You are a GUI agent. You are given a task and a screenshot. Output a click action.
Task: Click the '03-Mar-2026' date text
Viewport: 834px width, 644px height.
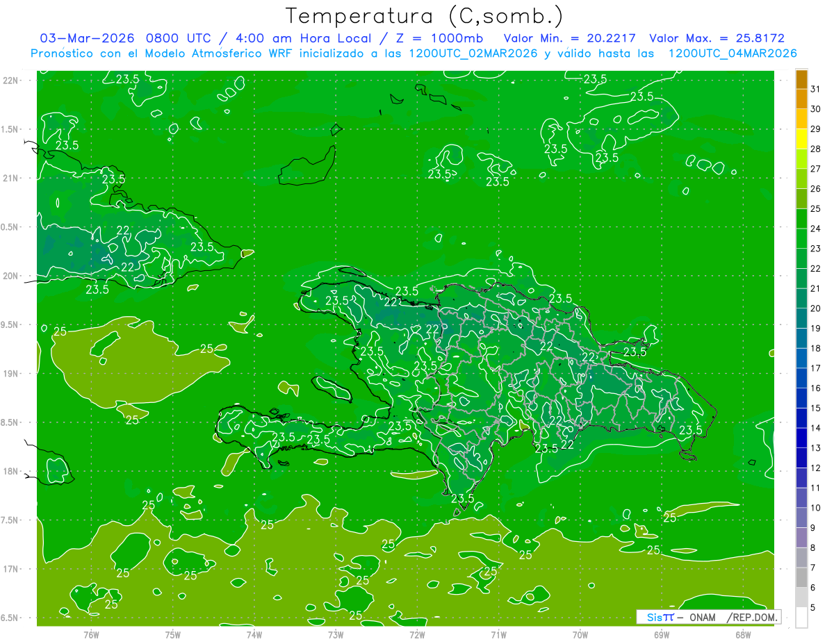coord(88,38)
